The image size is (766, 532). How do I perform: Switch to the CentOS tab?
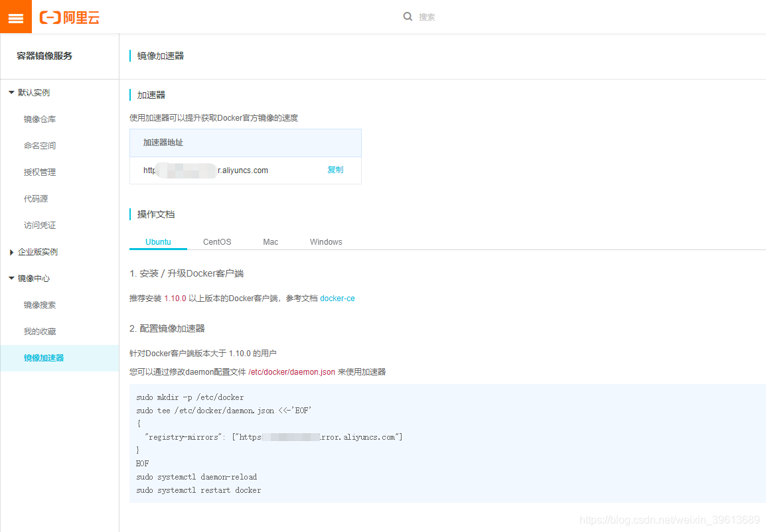click(216, 241)
